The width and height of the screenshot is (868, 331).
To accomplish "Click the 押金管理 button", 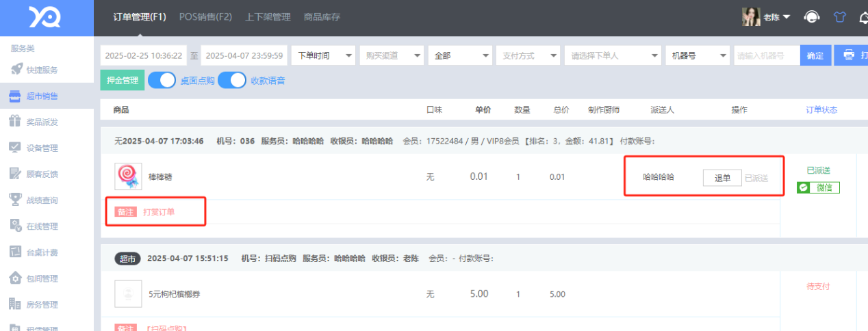I will 123,80.
